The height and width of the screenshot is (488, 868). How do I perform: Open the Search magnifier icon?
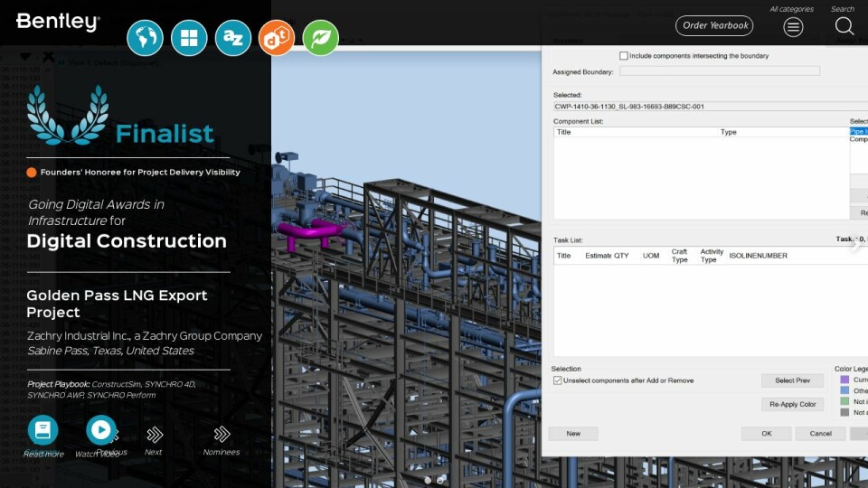coord(844,26)
